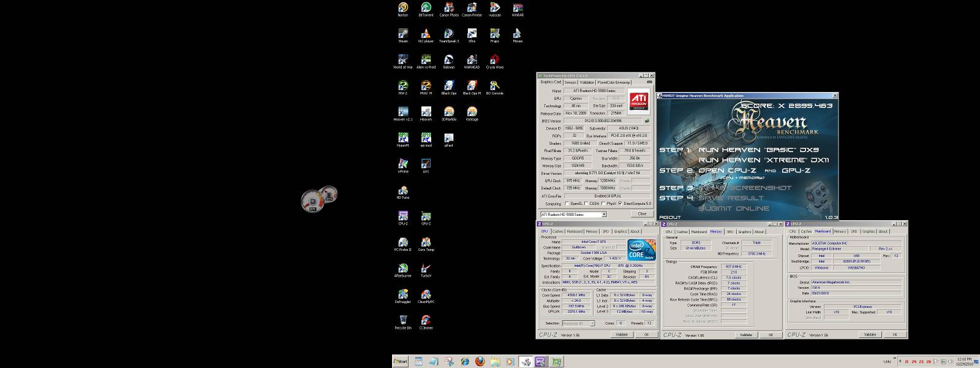
Task: Open the HD Tune desktop icon
Action: [403, 192]
